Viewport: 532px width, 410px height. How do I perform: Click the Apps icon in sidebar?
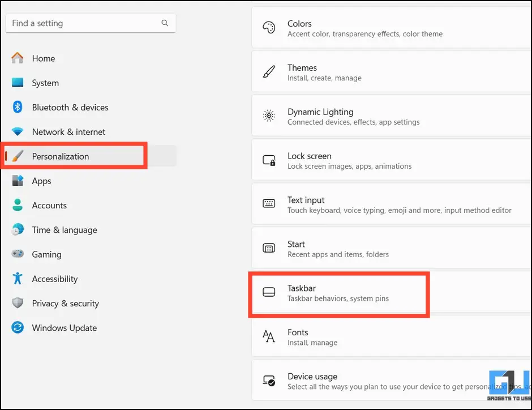(x=18, y=181)
